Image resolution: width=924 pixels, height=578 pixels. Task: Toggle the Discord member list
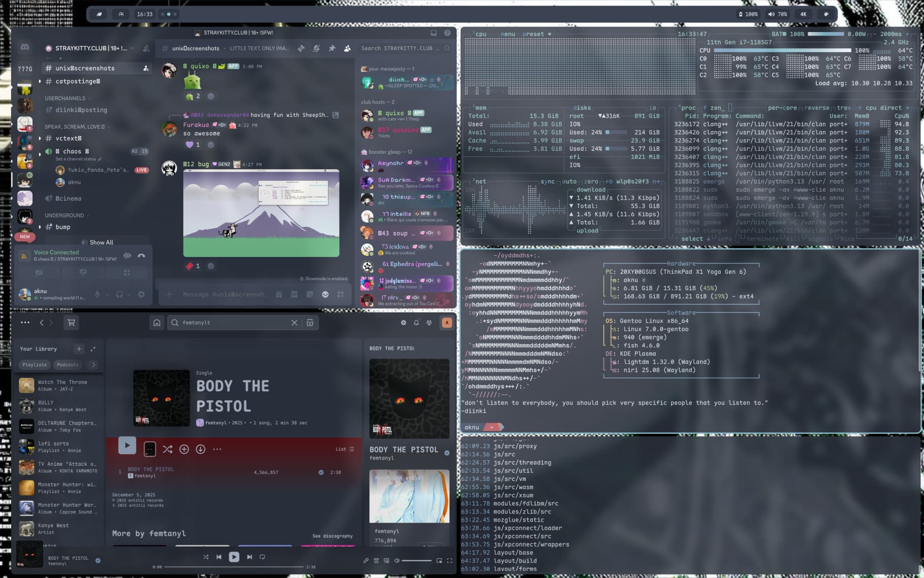click(347, 48)
